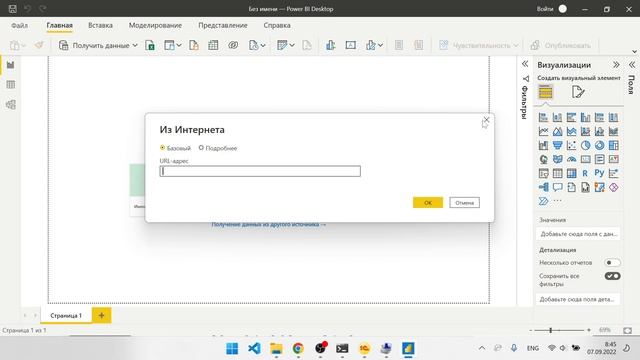The image size is (640, 360).
Task: Click the Войти sign-in button
Action: pos(545,9)
